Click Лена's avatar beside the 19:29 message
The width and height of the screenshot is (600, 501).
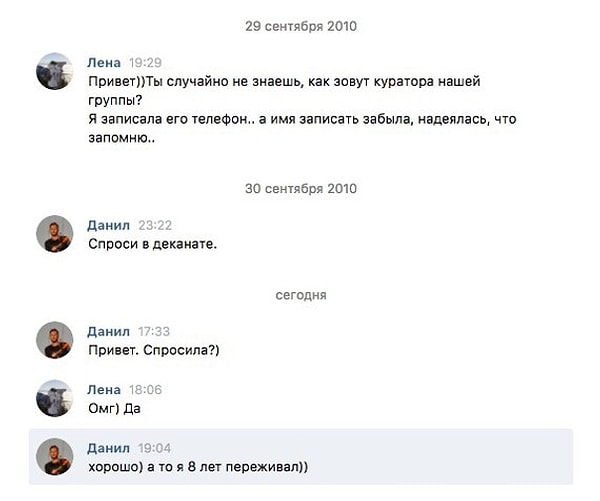pyautogui.click(x=54, y=71)
